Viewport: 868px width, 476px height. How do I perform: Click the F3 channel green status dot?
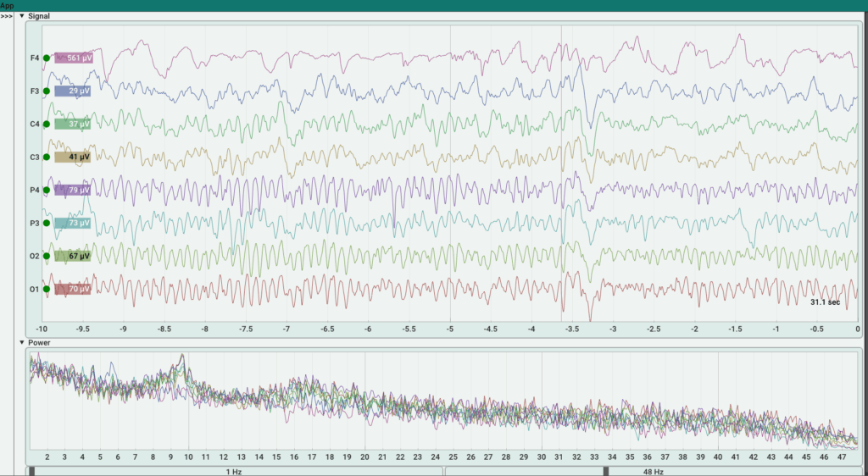(x=47, y=91)
